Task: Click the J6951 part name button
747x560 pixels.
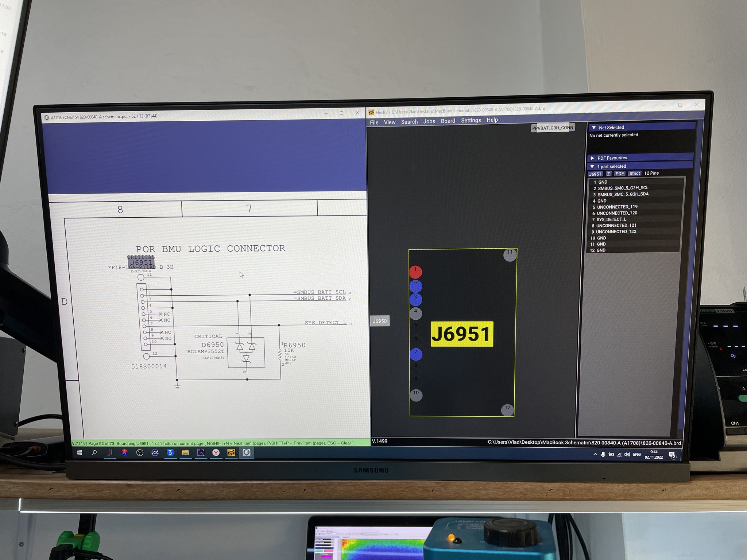Action: (x=595, y=174)
